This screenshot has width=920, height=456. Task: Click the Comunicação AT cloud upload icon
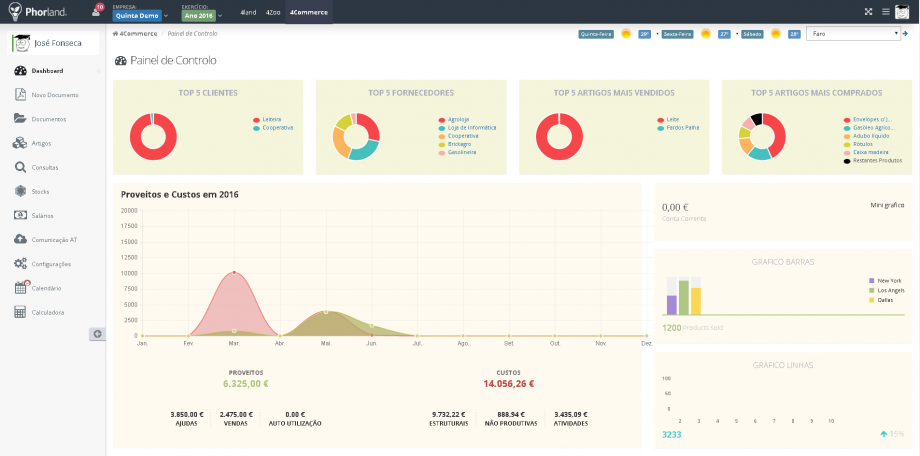21,239
